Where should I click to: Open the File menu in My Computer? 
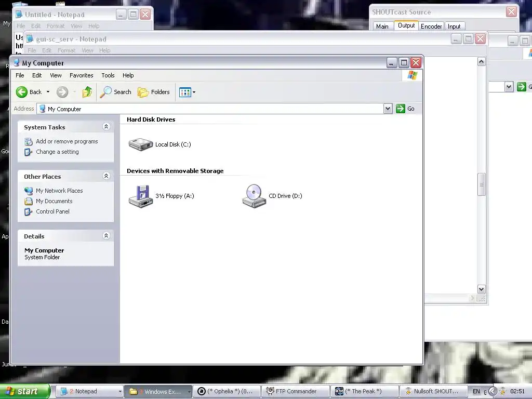pos(20,75)
